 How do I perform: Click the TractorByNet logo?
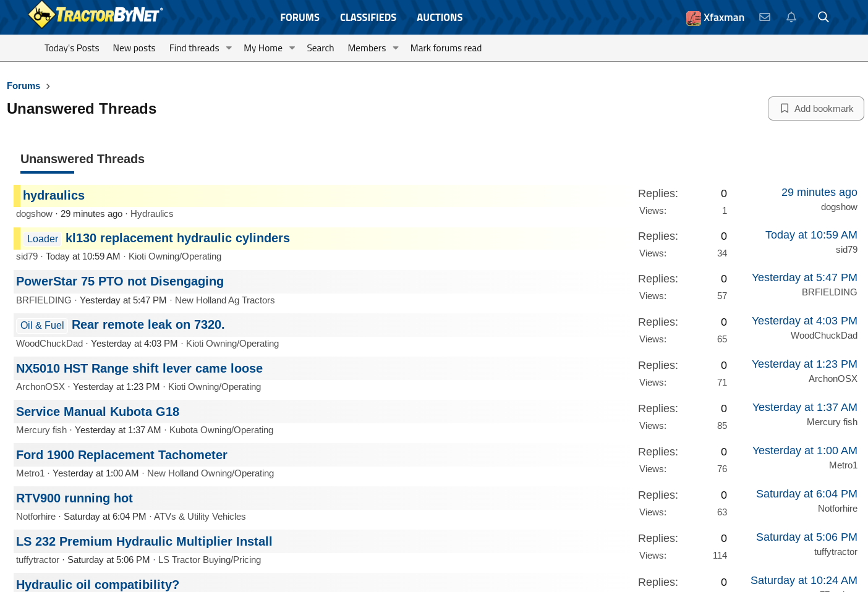(96, 15)
